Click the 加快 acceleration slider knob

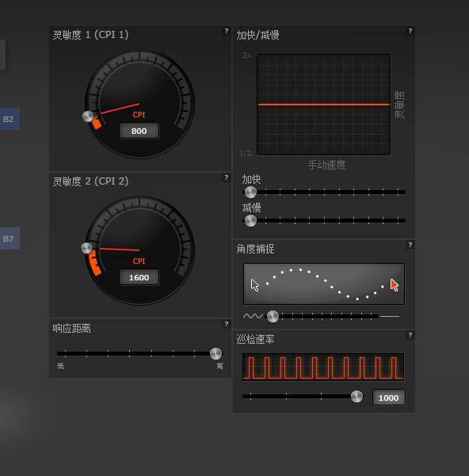tap(250, 192)
